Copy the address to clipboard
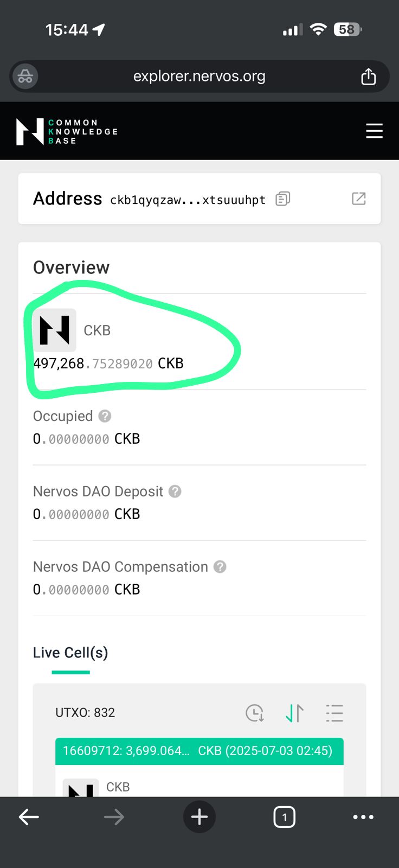The height and width of the screenshot is (868, 399). click(282, 199)
